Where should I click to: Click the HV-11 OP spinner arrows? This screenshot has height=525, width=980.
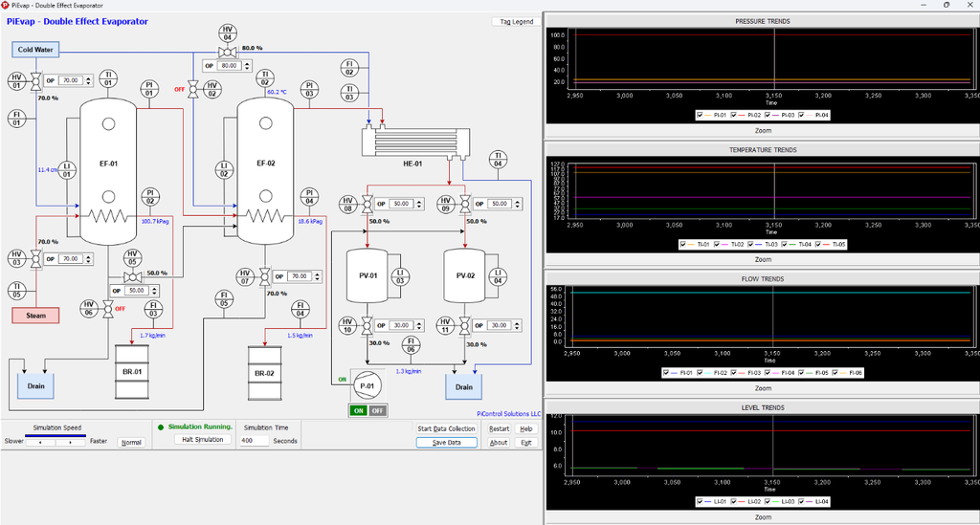pos(518,326)
